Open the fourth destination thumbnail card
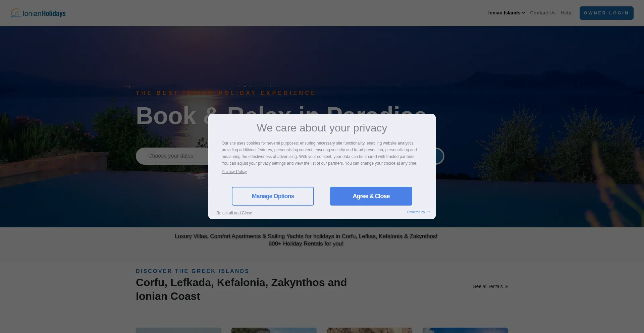The image size is (644, 333). pos(465,330)
